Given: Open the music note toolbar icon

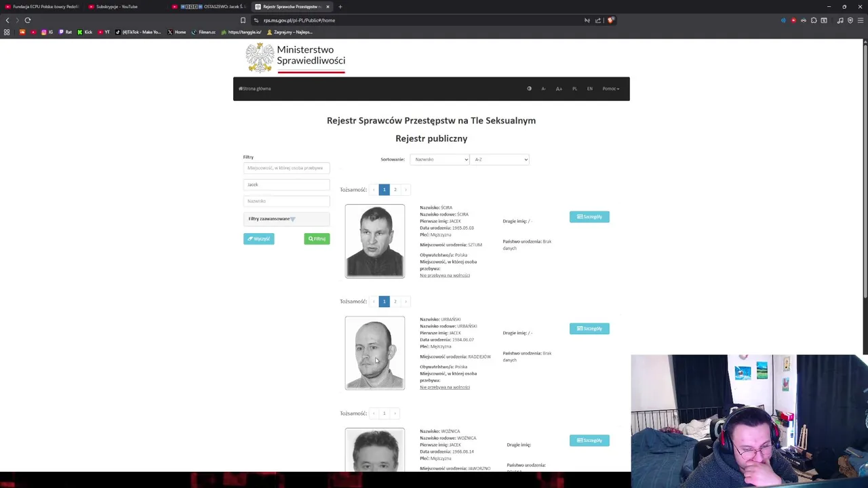Looking at the screenshot, I should [x=840, y=20].
